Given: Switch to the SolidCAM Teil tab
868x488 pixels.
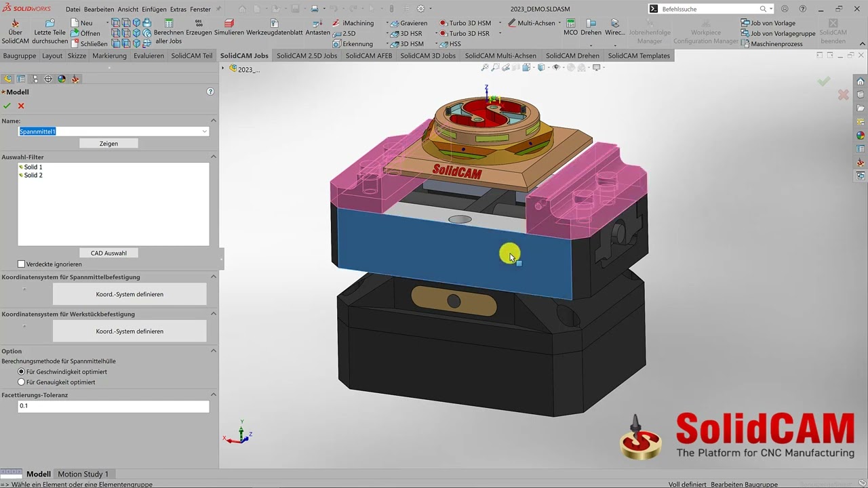Looking at the screenshot, I should tap(192, 56).
